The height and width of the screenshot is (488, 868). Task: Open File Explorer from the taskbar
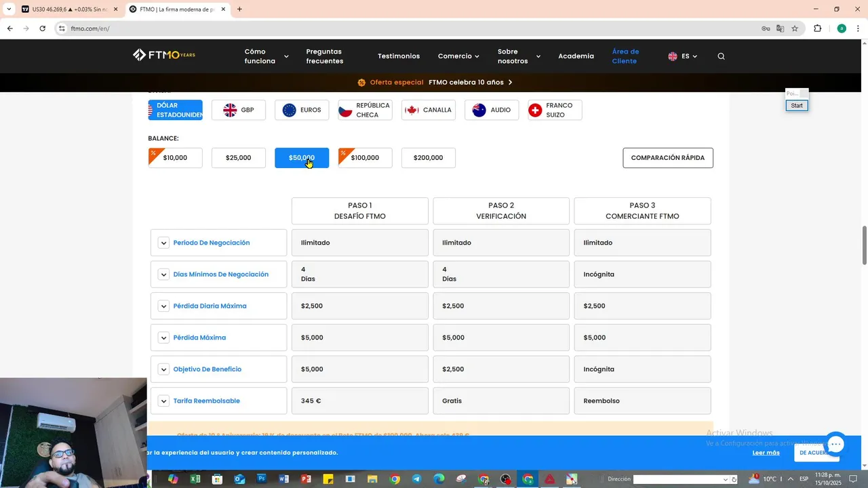pyautogui.click(x=372, y=479)
